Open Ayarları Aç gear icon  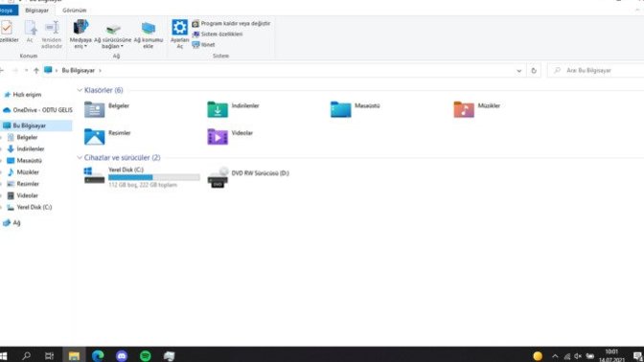click(179, 27)
